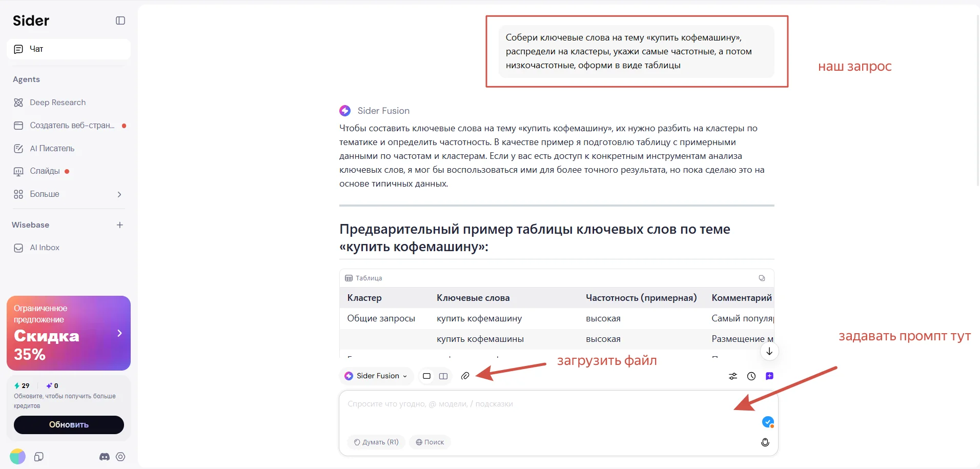
Task: Click the Создатель веб-страниц window icon
Action: pos(18,126)
